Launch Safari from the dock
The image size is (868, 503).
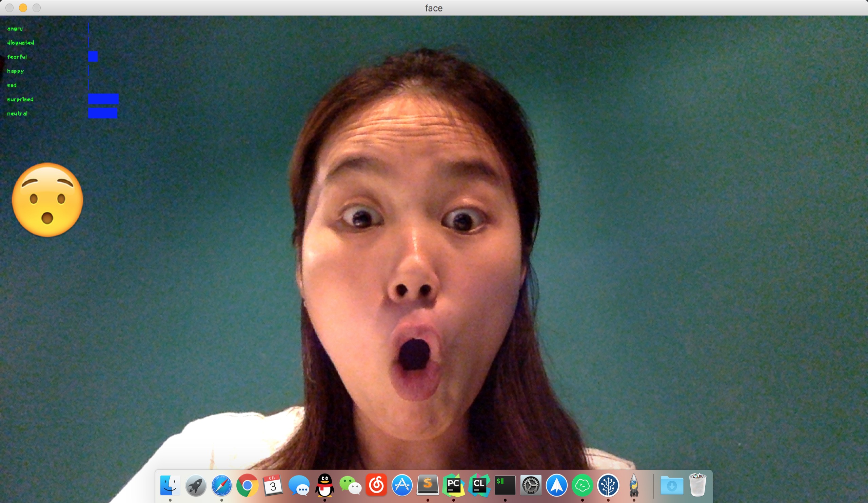[x=221, y=485]
